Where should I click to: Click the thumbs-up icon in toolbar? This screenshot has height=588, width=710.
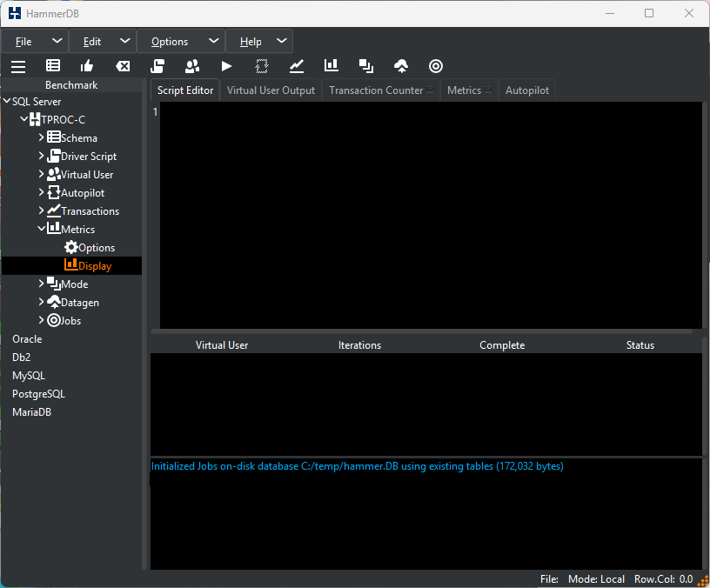(87, 66)
